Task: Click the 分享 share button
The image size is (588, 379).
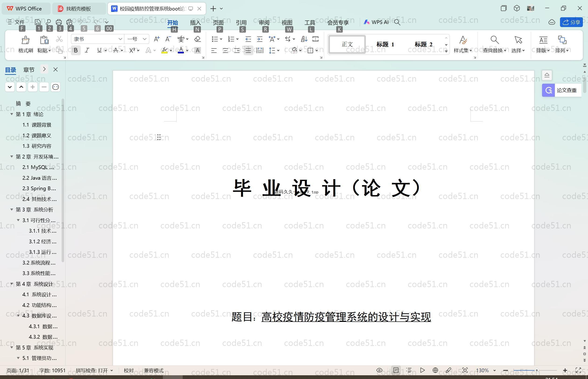Action: click(571, 22)
